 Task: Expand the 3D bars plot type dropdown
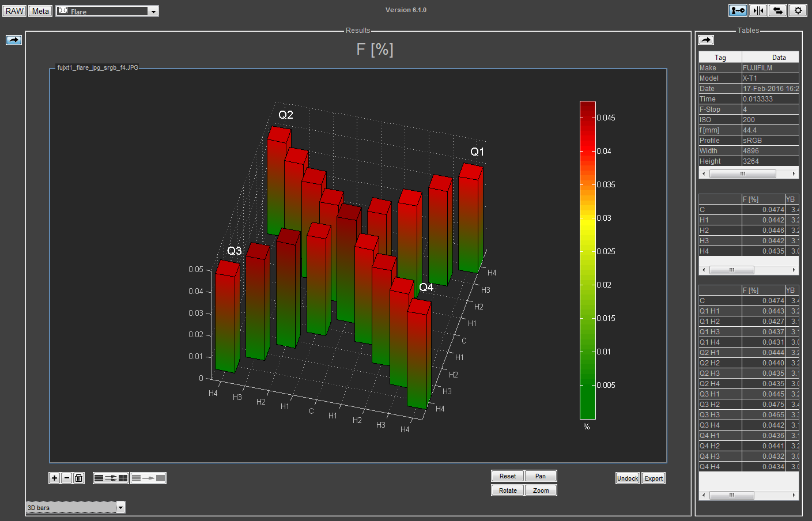click(x=120, y=508)
